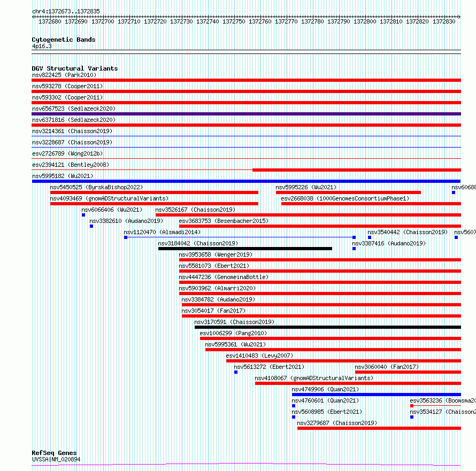Screen dimensions: 476x471
Task: Open esv2726789 (Wong2012b) variant
Action: [x=67, y=153]
